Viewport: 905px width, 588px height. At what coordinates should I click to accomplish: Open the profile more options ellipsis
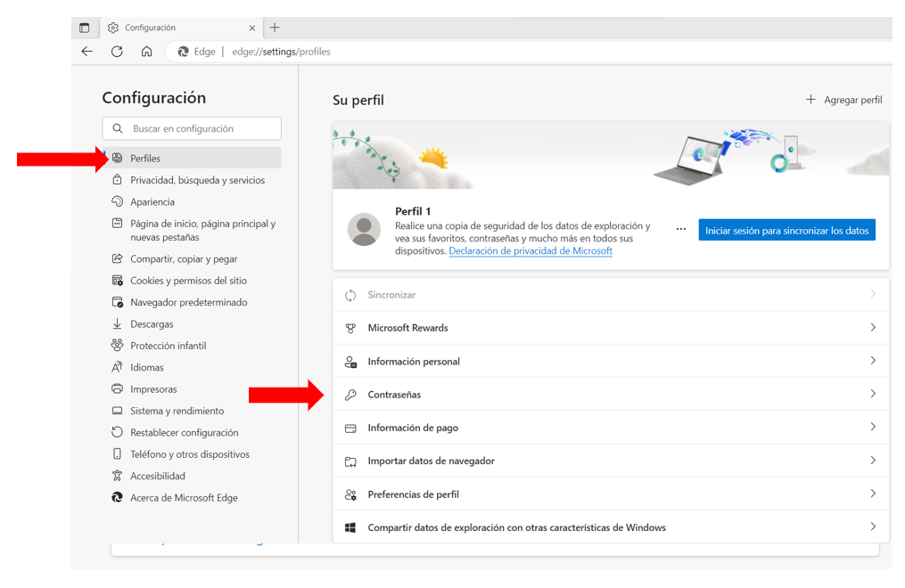click(681, 230)
